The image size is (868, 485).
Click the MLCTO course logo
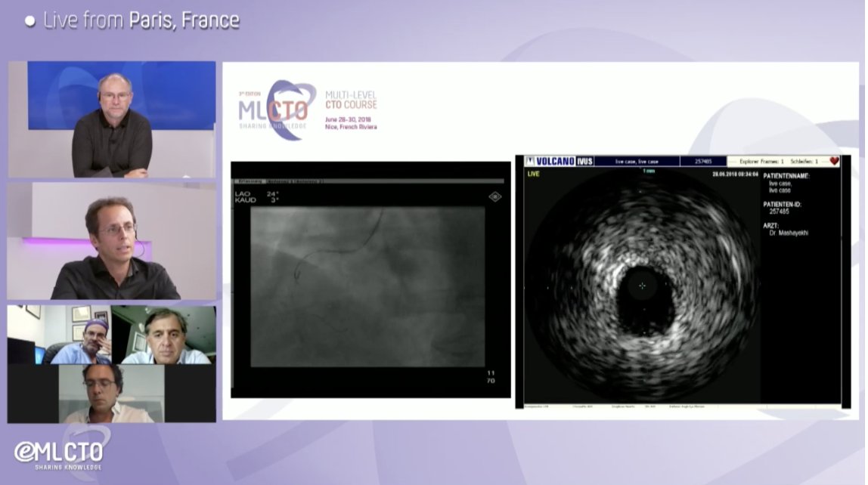(277, 110)
